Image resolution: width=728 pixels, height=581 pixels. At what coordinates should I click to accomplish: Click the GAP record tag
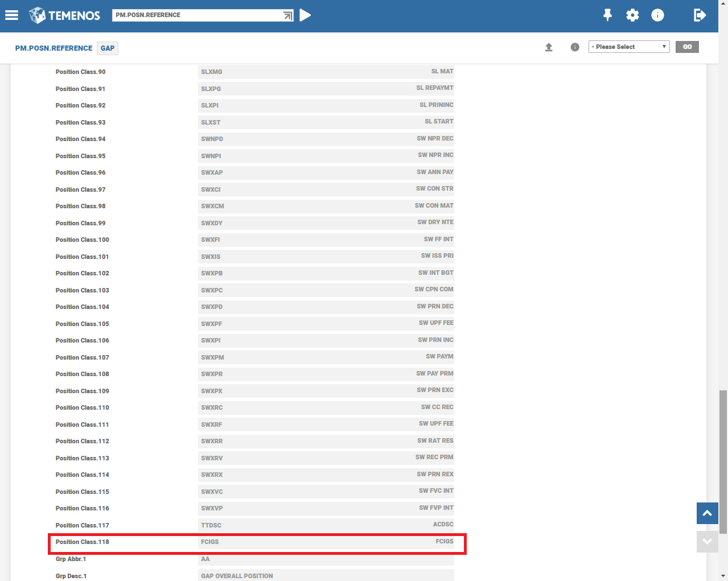tap(108, 48)
